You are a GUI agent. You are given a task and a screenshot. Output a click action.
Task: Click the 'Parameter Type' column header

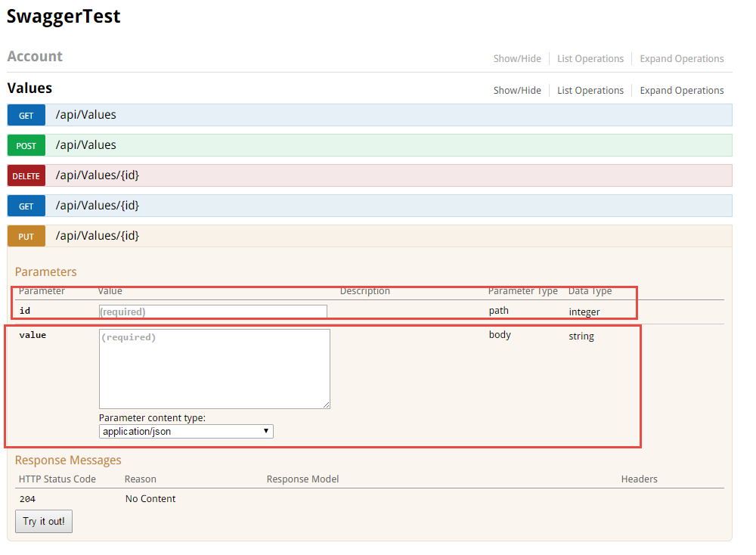pos(522,291)
